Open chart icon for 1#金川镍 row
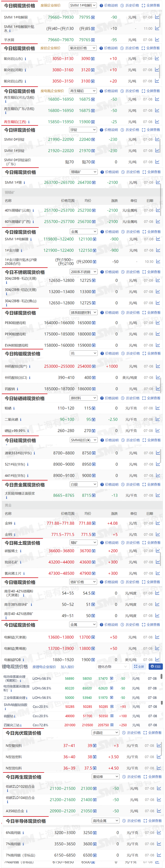This screenshot has height=868, width=165. click(158, 250)
